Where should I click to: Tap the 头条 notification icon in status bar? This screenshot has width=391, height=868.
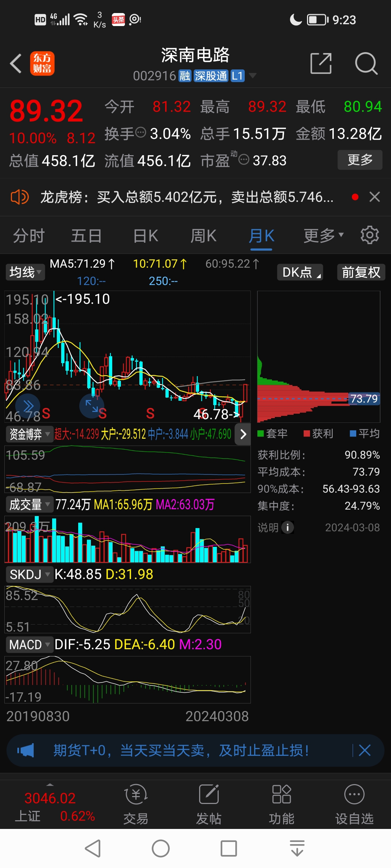[118, 20]
